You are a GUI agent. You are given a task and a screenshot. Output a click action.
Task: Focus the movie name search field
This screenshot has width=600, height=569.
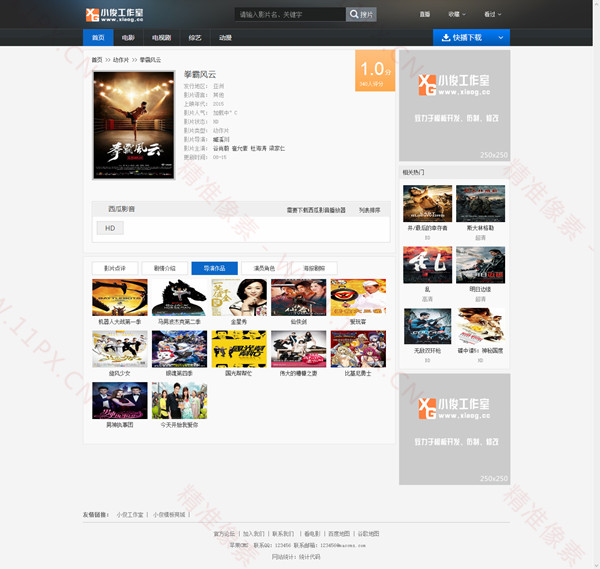[290, 15]
